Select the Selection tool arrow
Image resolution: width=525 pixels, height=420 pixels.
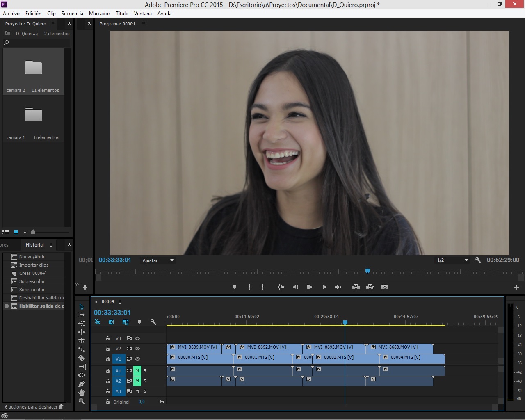(x=81, y=306)
